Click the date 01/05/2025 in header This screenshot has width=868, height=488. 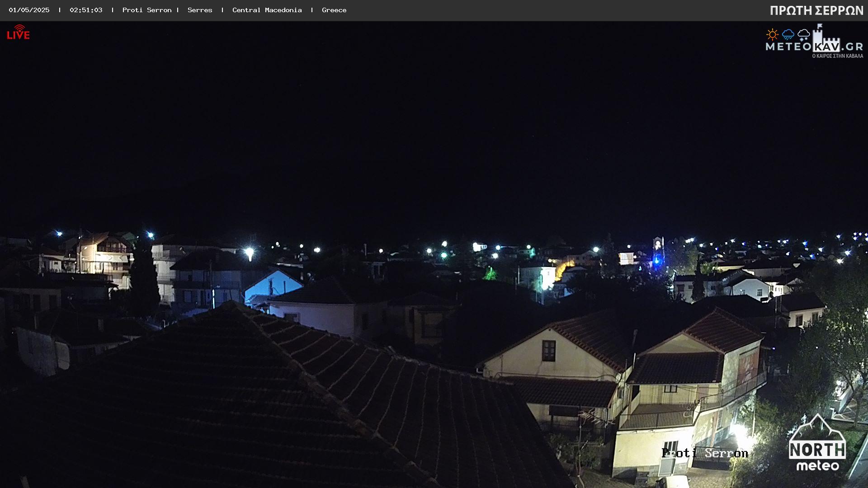pyautogui.click(x=29, y=10)
